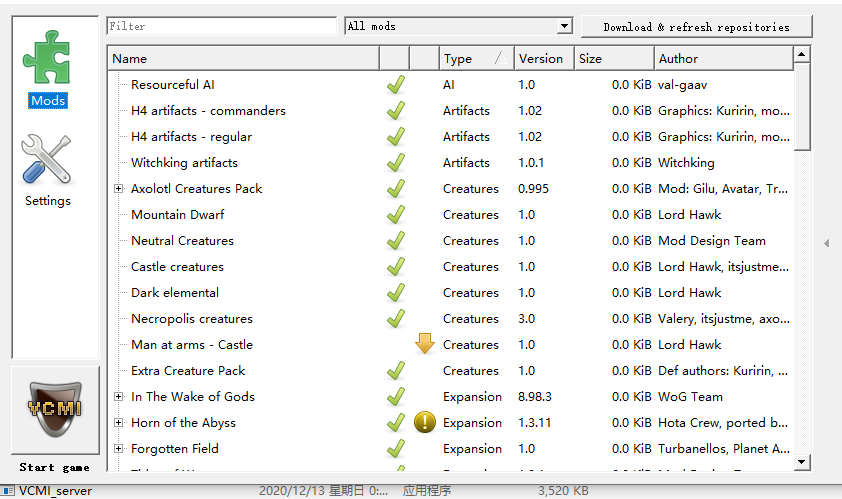Expand the Axolotl Creatures Pack tree node
This screenshot has height=499, width=842.
[x=119, y=189]
